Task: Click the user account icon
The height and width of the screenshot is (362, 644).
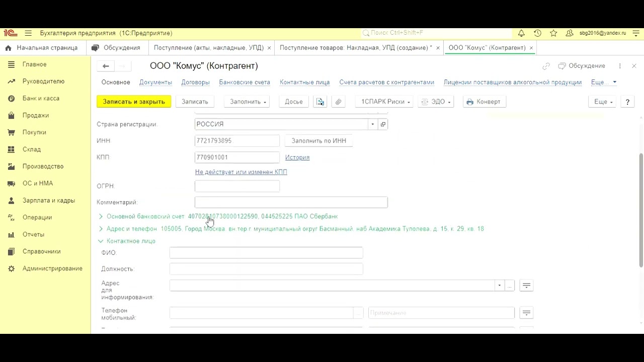Action: (x=570, y=33)
